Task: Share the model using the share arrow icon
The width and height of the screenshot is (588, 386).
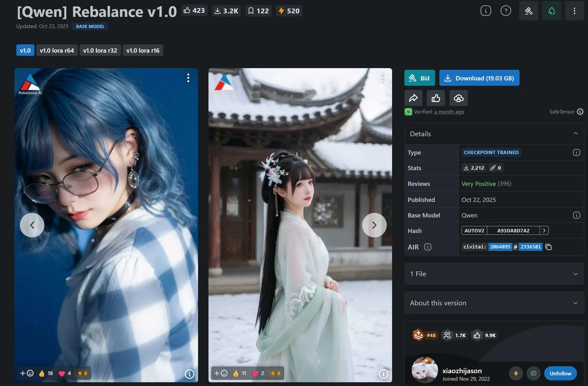Action: 413,98
